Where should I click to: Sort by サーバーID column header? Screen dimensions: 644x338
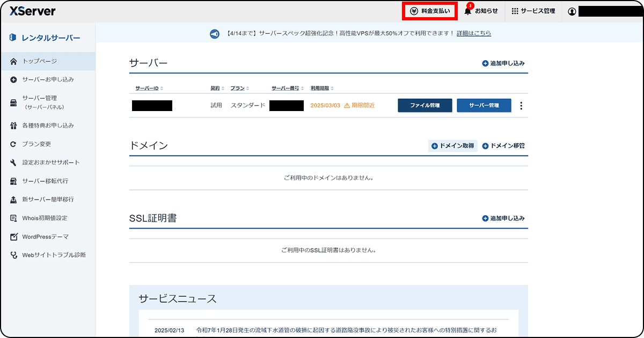coord(149,88)
